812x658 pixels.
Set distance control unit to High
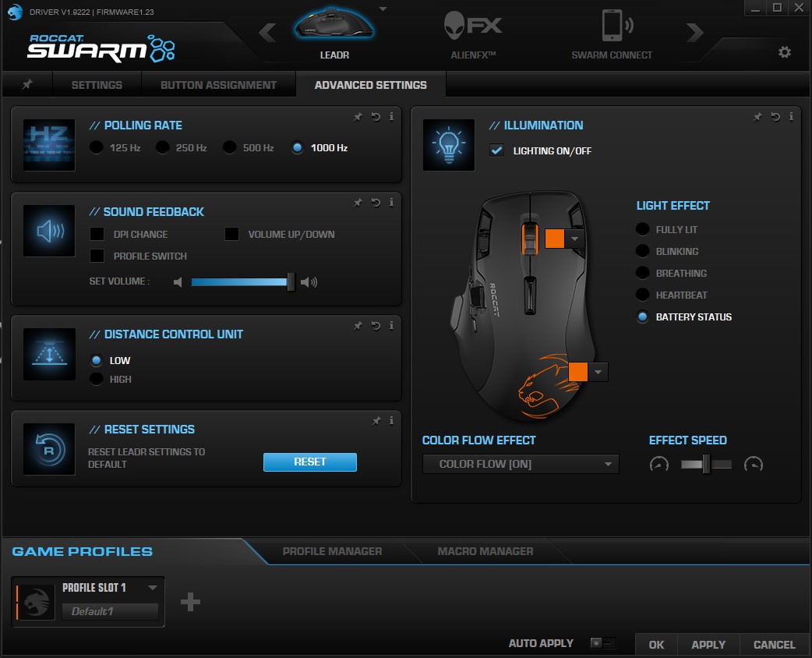97,379
